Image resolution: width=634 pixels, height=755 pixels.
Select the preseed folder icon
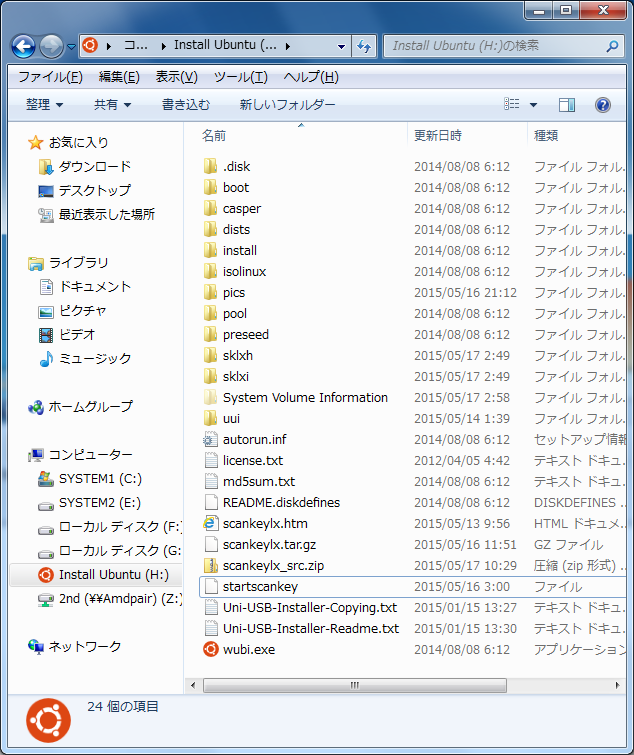(210, 335)
